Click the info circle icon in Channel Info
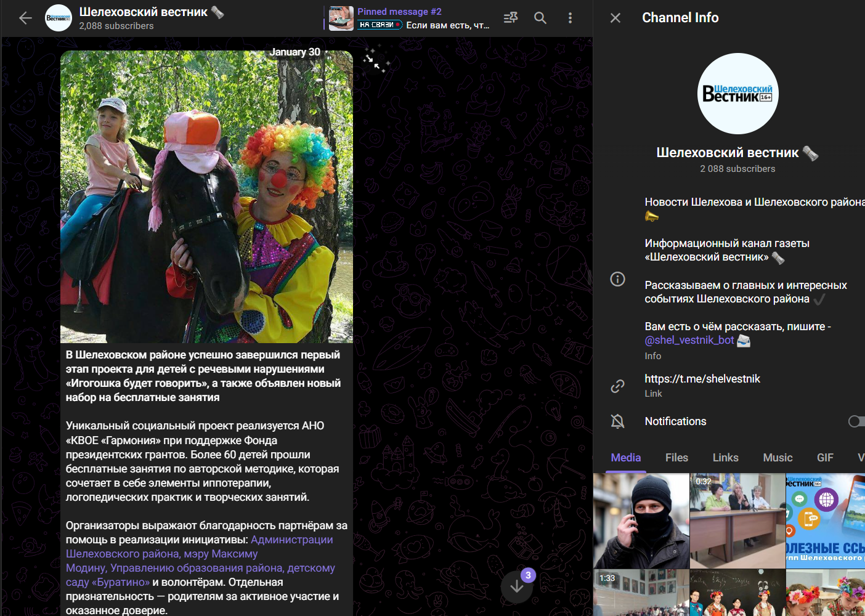The height and width of the screenshot is (616, 865). tap(617, 279)
